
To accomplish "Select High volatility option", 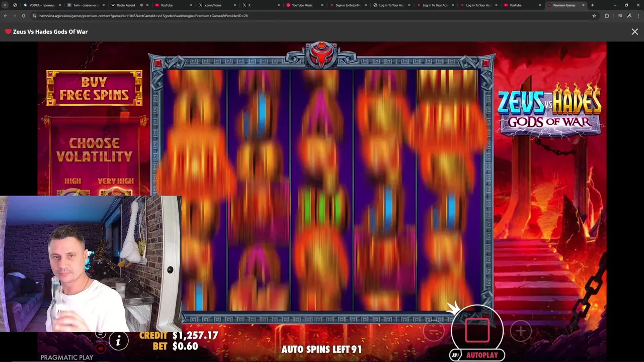I will click(x=73, y=186).
